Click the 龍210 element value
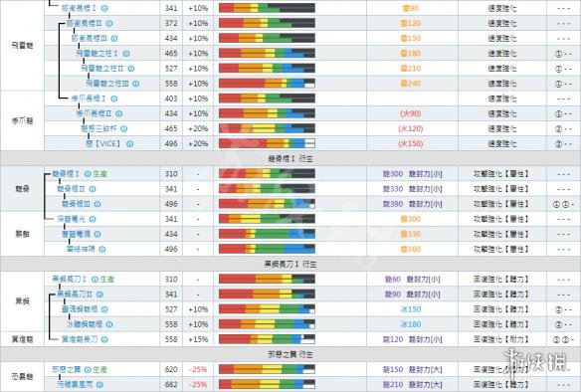The image size is (581, 392). [392, 385]
